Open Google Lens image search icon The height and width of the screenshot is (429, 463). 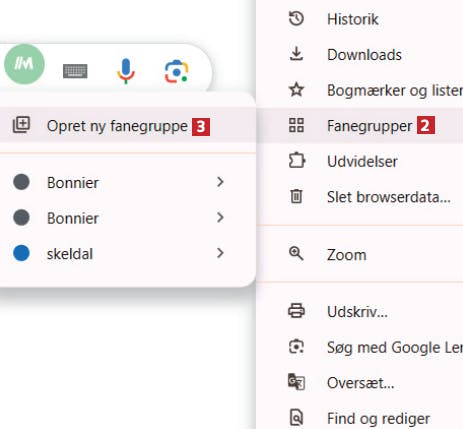point(176,71)
